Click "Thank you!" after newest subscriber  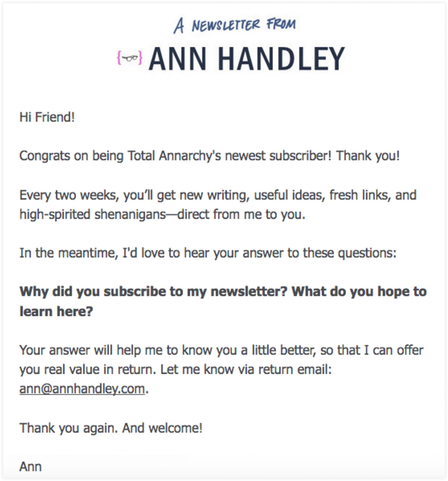coord(368,156)
